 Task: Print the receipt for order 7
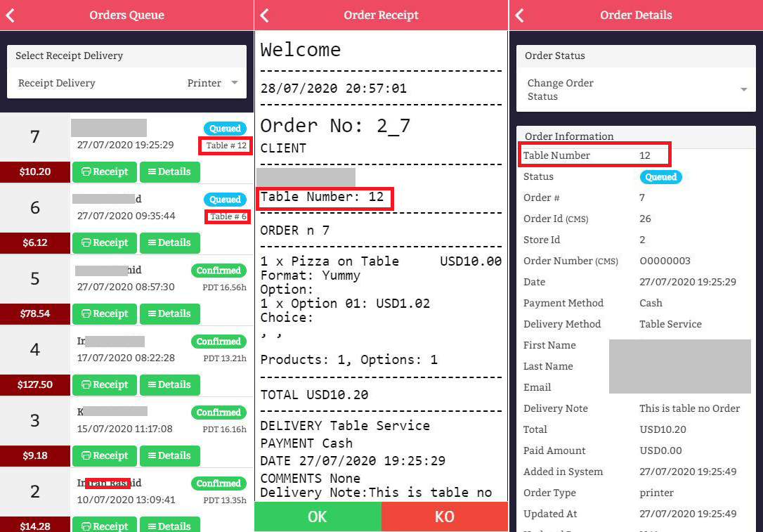pyautogui.click(x=105, y=171)
